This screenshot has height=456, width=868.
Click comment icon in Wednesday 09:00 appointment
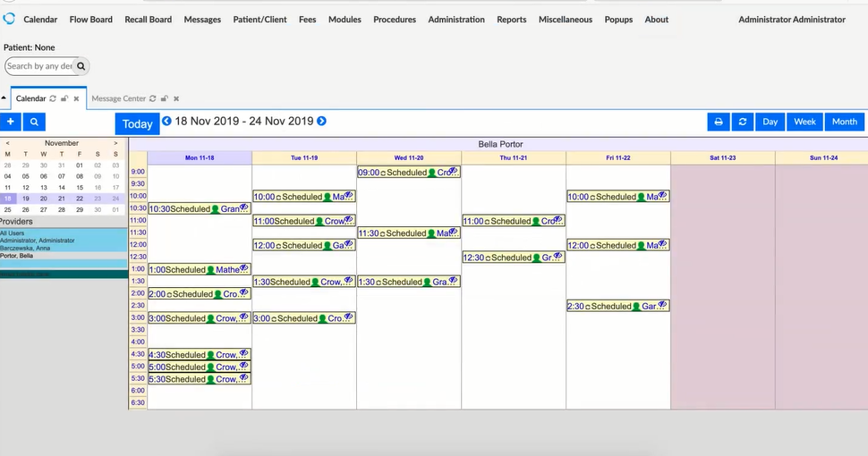[454, 171]
